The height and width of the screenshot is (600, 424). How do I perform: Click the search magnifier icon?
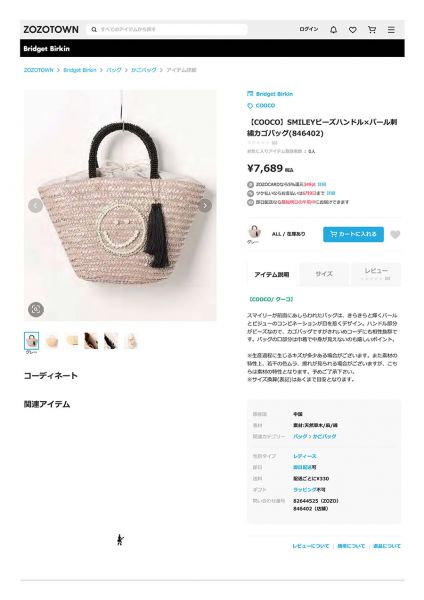point(94,29)
